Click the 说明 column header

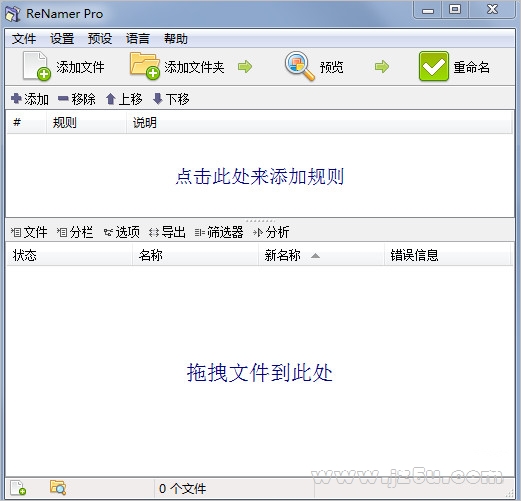[319, 123]
